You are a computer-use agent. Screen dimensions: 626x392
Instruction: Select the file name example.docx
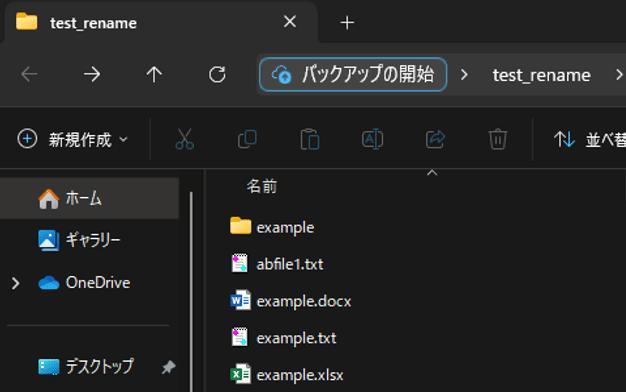[x=304, y=301]
